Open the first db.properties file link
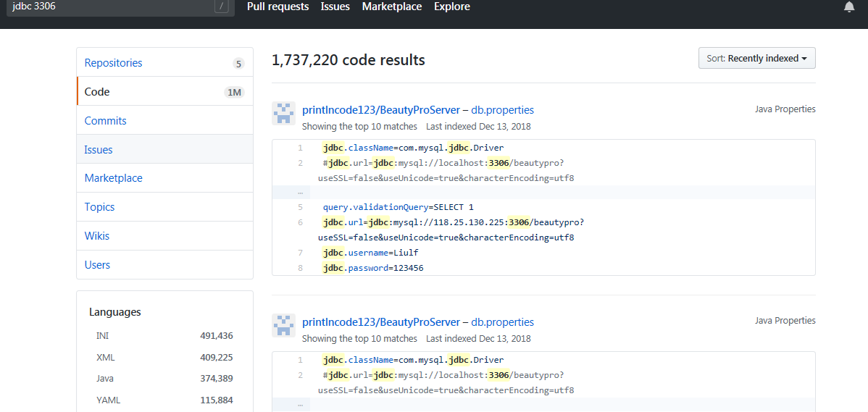Viewport: 868px width, 412px height. click(x=503, y=109)
